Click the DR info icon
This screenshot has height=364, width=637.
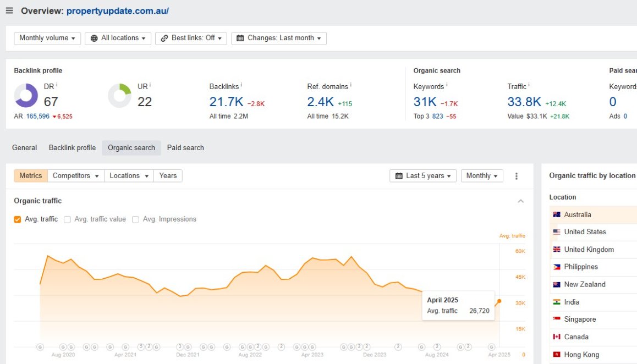point(57,85)
